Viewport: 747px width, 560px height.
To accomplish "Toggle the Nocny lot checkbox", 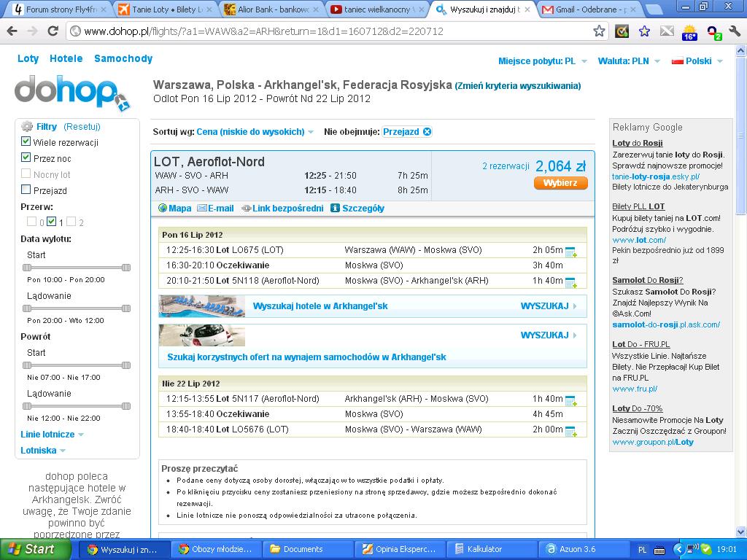I will click(26, 174).
